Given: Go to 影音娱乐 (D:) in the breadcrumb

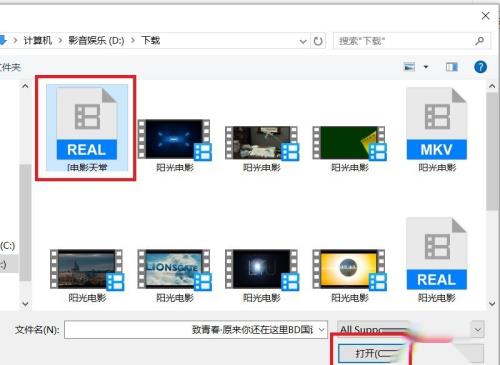Looking at the screenshot, I should pos(96,41).
